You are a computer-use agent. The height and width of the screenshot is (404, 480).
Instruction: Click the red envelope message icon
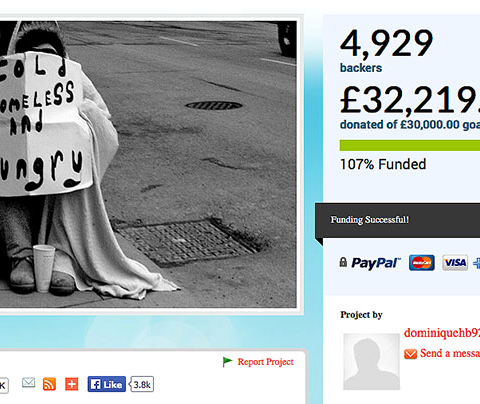pos(410,354)
